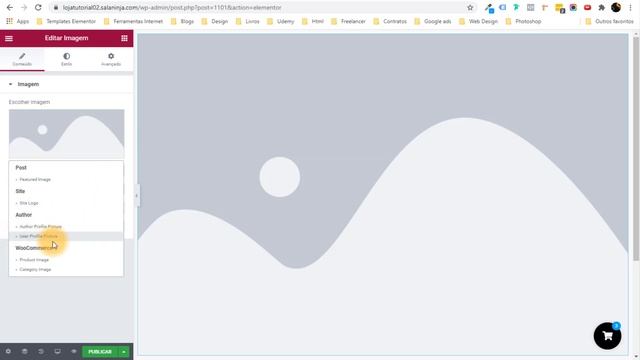Open the Blogs bookmark folder

(182, 21)
